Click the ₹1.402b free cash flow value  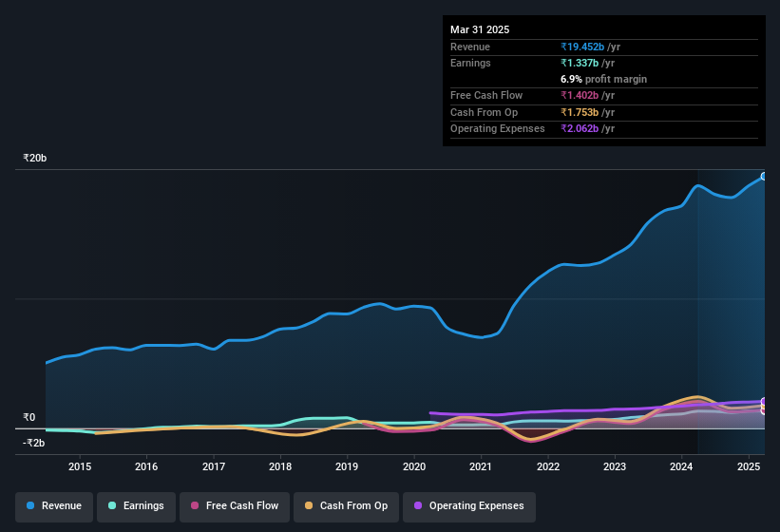[580, 95]
